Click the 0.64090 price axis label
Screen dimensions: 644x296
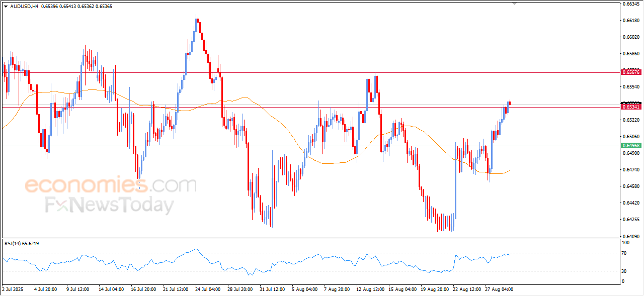pos(631,236)
